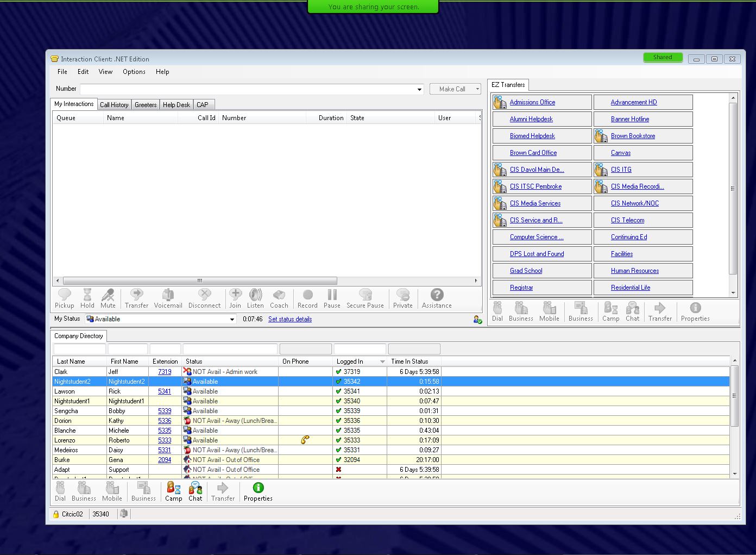Send call to Voicemail icon
The image size is (756, 555).
(168, 295)
